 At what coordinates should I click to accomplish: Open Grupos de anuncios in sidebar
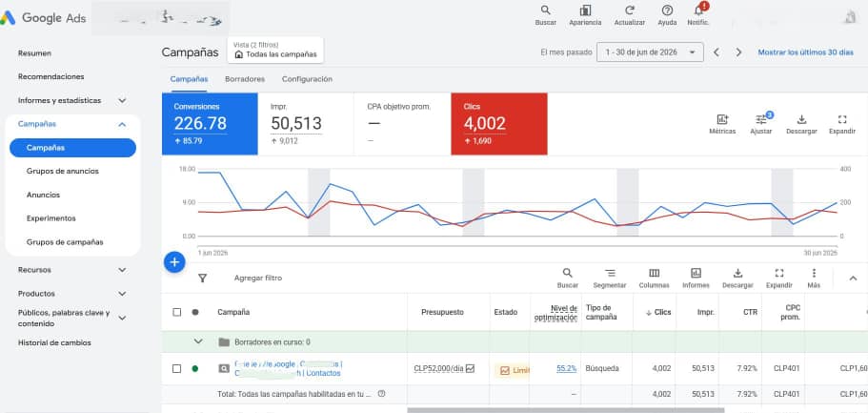[x=63, y=172]
